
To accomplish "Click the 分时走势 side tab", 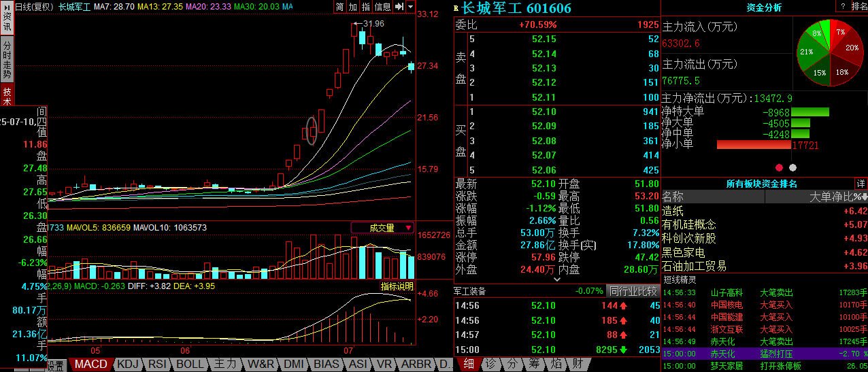I will pos(6,59).
